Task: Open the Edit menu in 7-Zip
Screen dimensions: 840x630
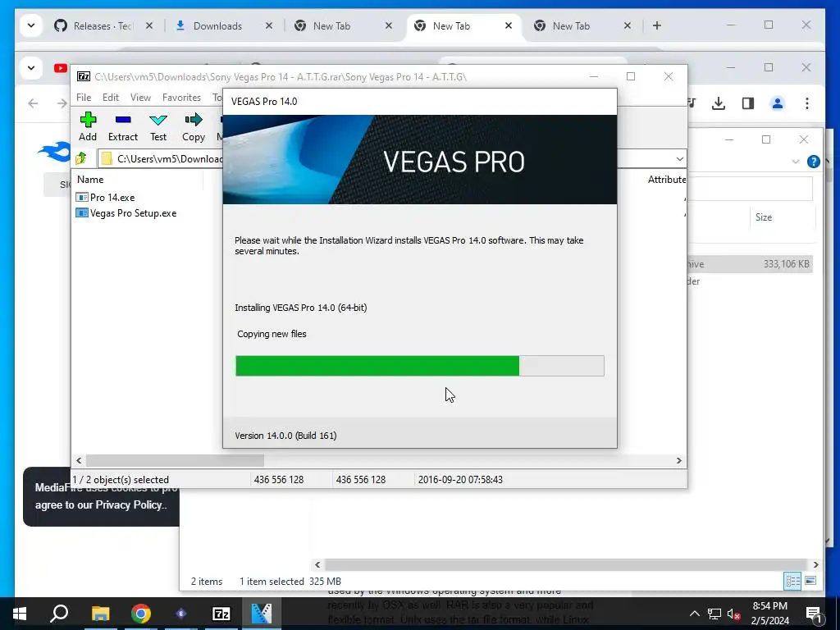Action: [111, 98]
